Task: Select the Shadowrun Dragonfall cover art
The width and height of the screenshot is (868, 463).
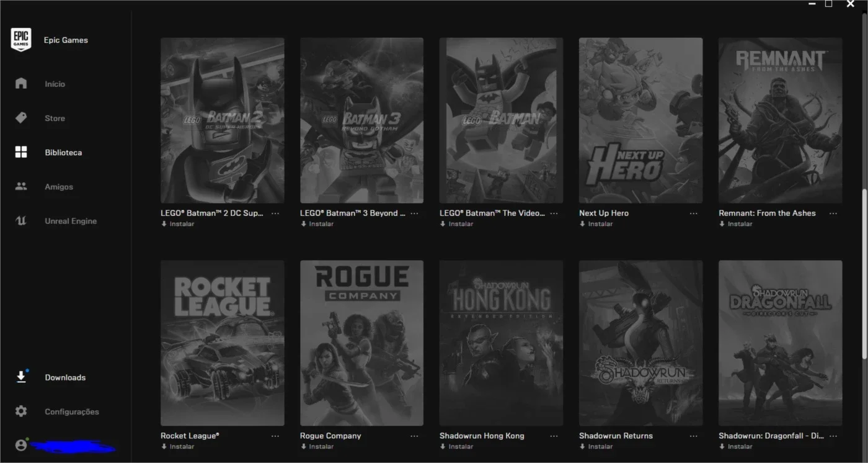Action: pos(781,343)
